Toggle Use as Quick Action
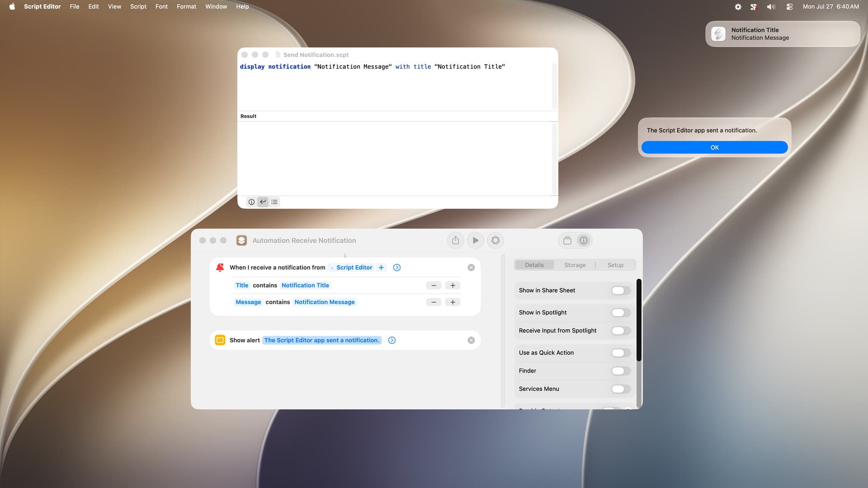The width and height of the screenshot is (868, 488). coord(621,353)
